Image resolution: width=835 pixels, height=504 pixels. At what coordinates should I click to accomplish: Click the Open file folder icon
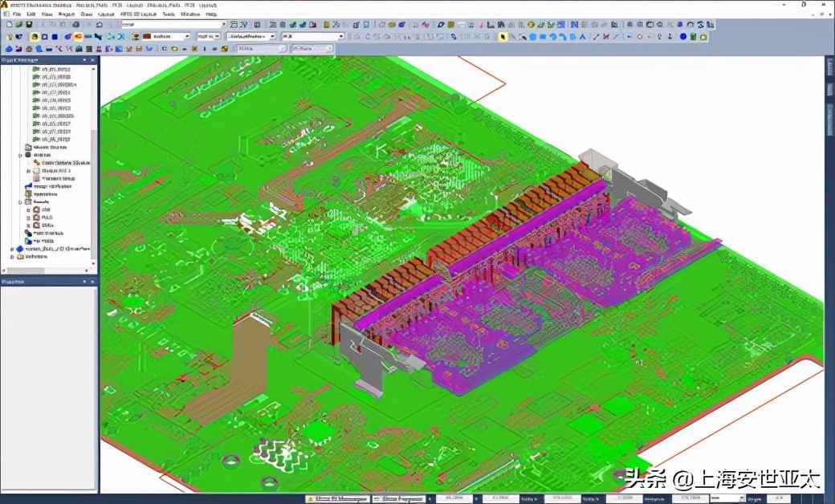18,25
